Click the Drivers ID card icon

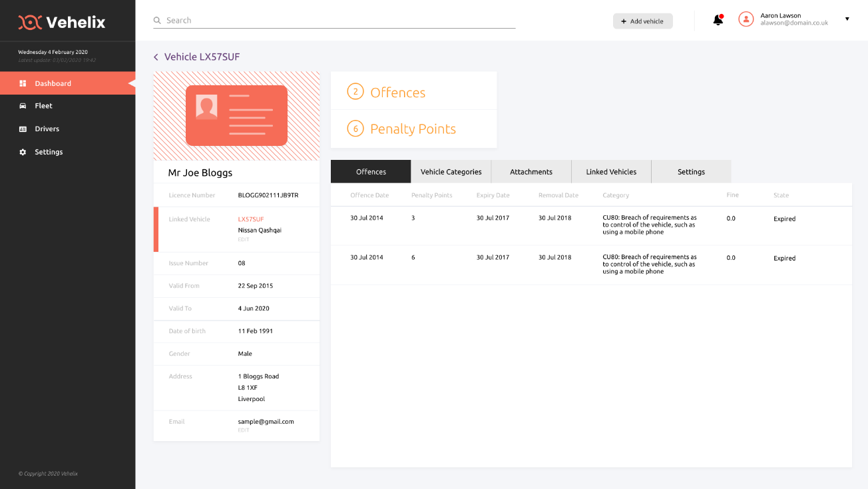(x=23, y=129)
